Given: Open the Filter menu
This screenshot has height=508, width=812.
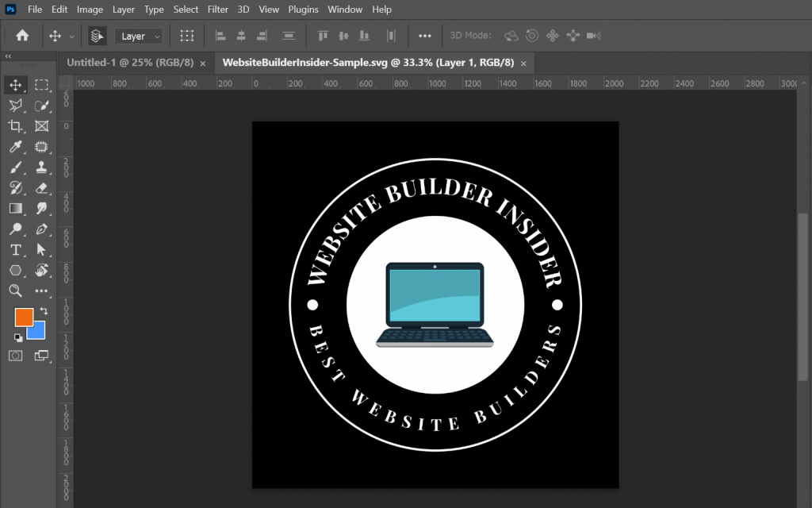Looking at the screenshot, I should tap(217, 9).
